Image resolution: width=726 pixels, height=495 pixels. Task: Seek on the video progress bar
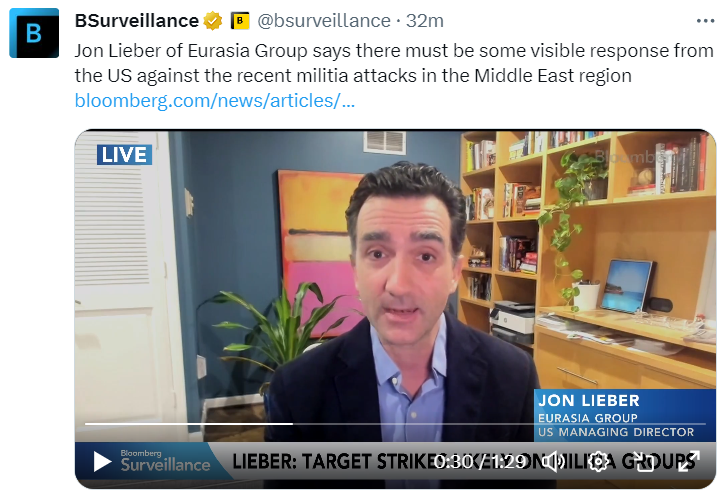[x=395, y=424]
